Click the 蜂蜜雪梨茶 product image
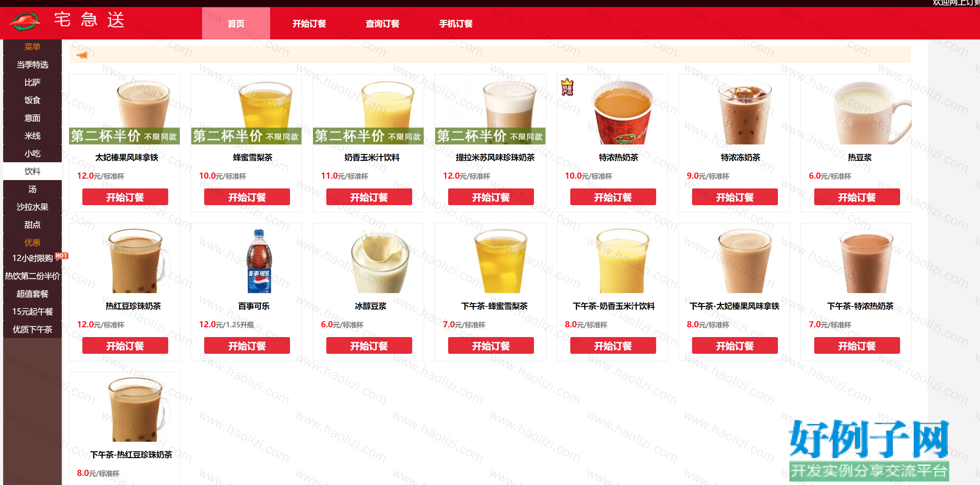Image resolution: width=980 pixels, height=485 pixels. tap(246, 110)
